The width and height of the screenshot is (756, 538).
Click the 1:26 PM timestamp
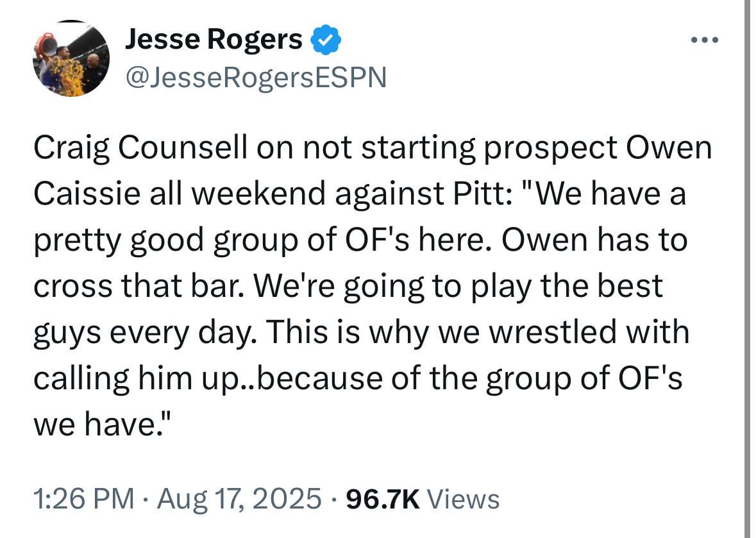83,498
